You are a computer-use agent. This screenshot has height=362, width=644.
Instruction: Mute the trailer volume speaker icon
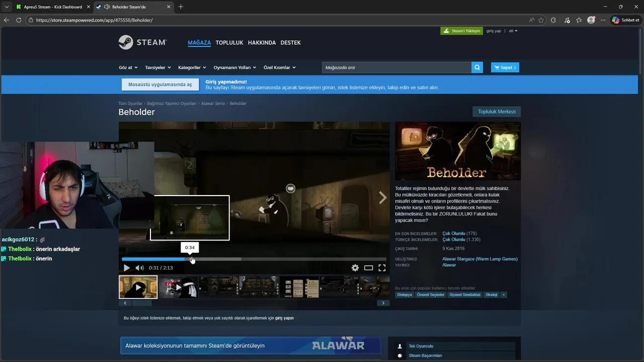coord(139,268)
